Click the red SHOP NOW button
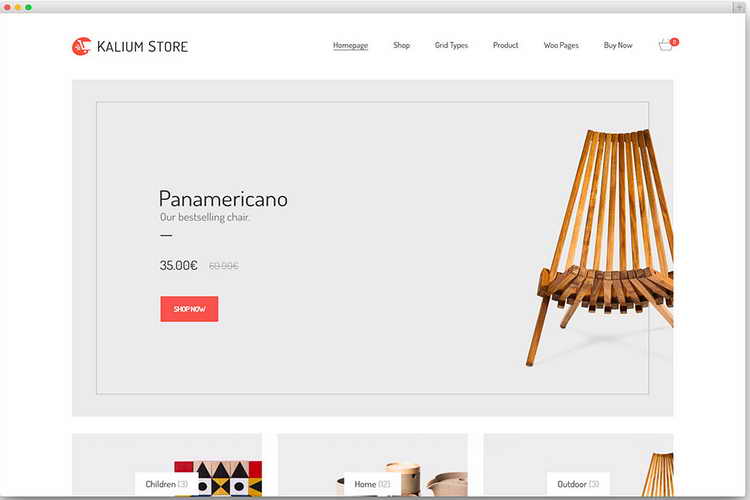The width and height of the screenshot is (750, 500). click(x=189, y=309)
